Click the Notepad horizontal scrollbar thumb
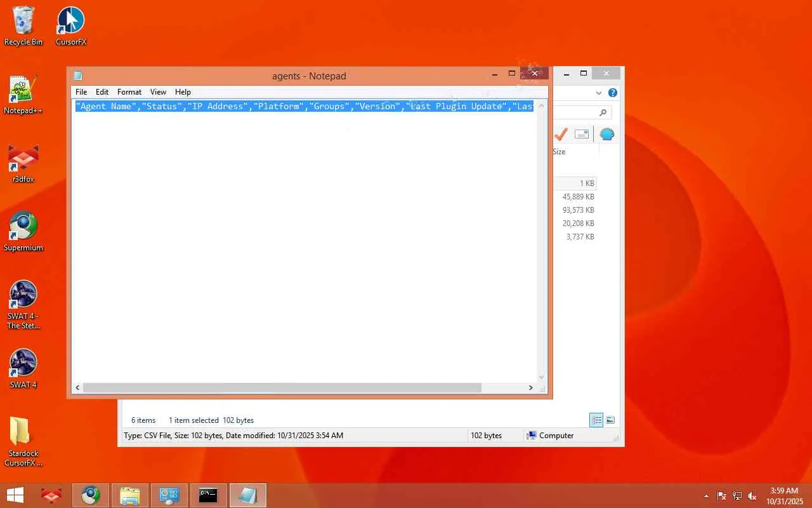Screen dimensions: 812x508 point(282,387)
